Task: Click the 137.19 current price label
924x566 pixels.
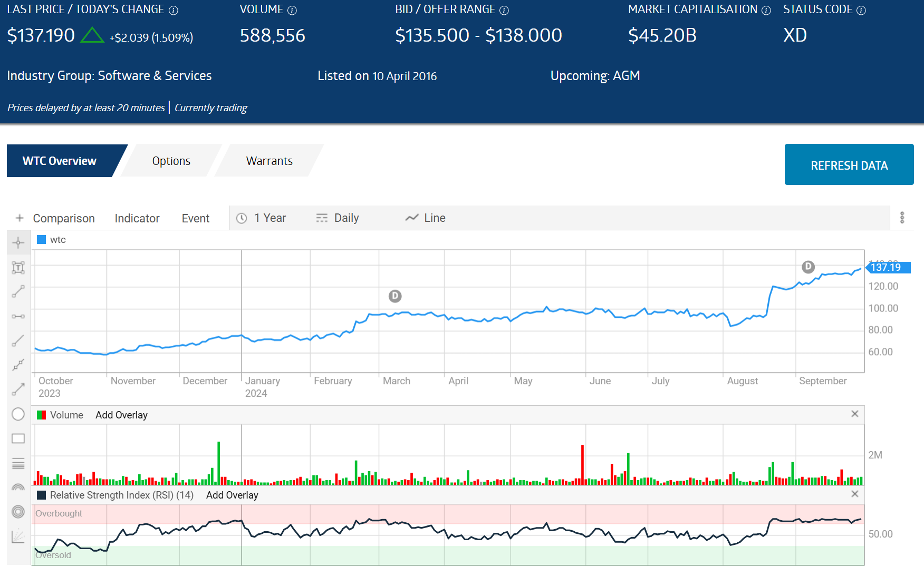Action: tap(888, 267)
